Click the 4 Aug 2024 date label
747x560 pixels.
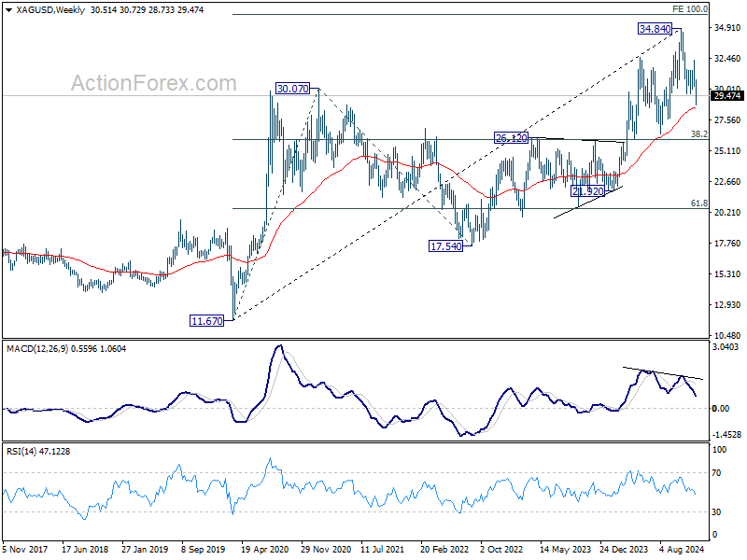point(682,550)
